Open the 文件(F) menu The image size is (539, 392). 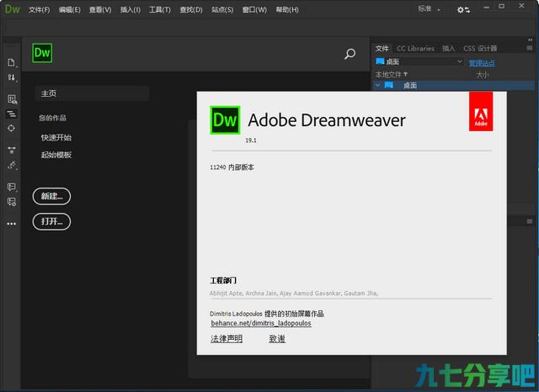[39, 9]
